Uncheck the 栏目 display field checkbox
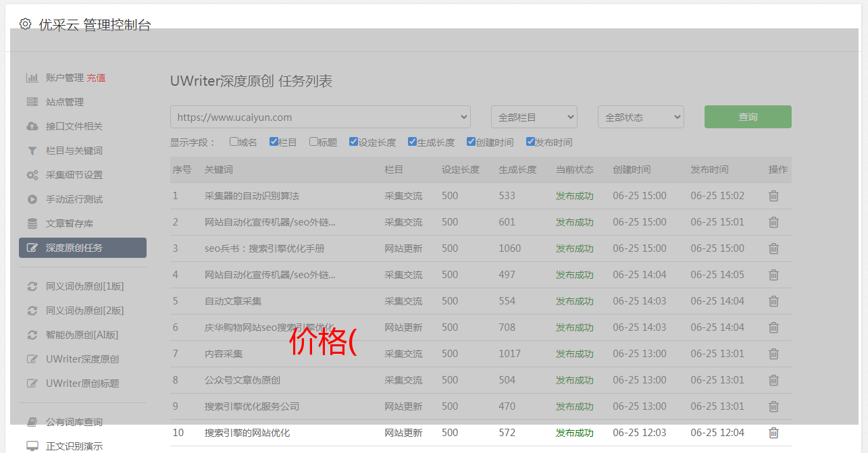This screenshot has height=453, width=868. 274,142
